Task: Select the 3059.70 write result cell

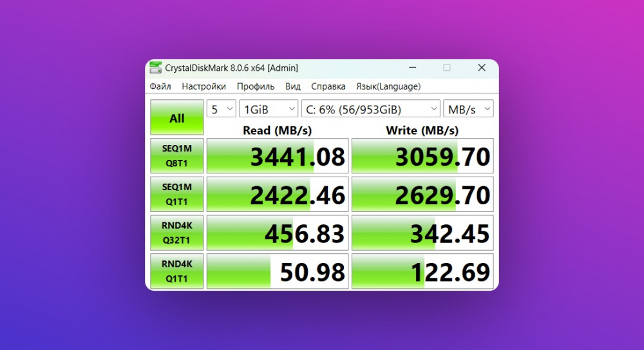Action: [422, 155]
